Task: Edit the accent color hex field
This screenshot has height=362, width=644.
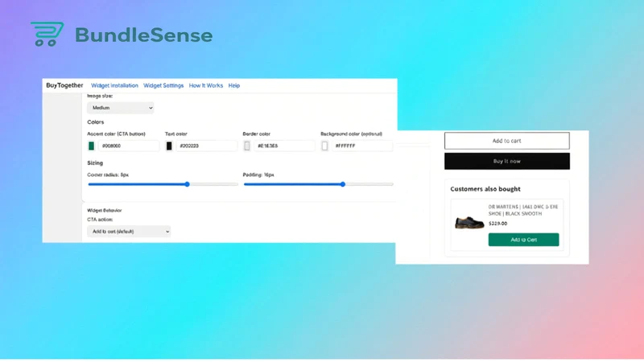Action: pyautogui.click(x=129, y=146)
